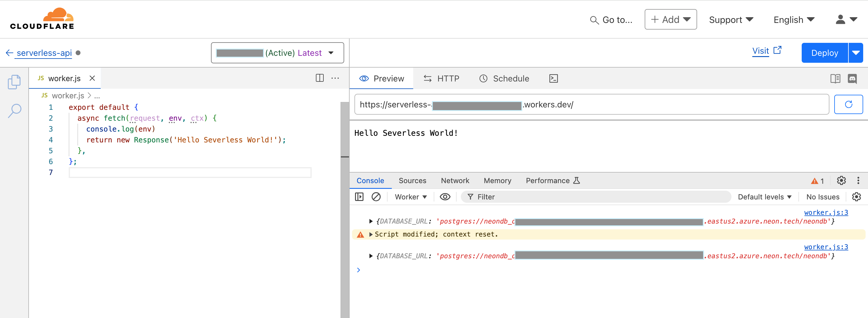Image resolution: width=868 pixels, height=318 pixels.
Task: Create live expression with eye icon
Action: (445, 197)
